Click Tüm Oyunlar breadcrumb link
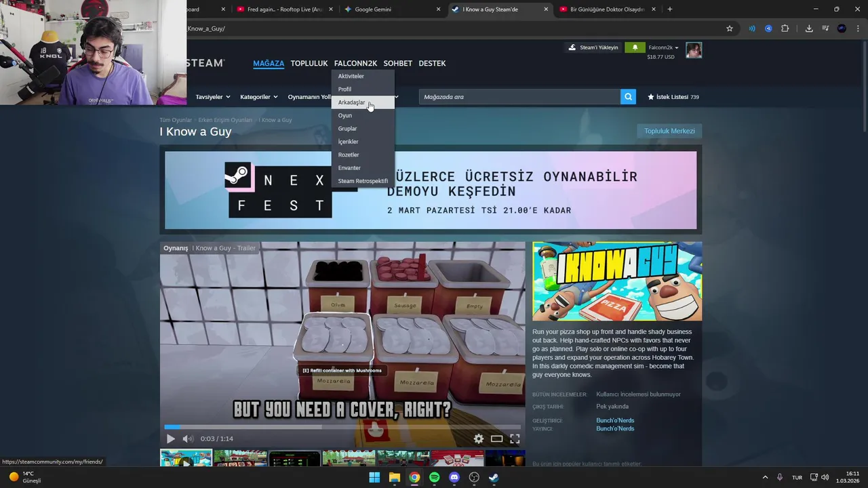The height and width of the screenshot is (488, 868). point(176,120)
